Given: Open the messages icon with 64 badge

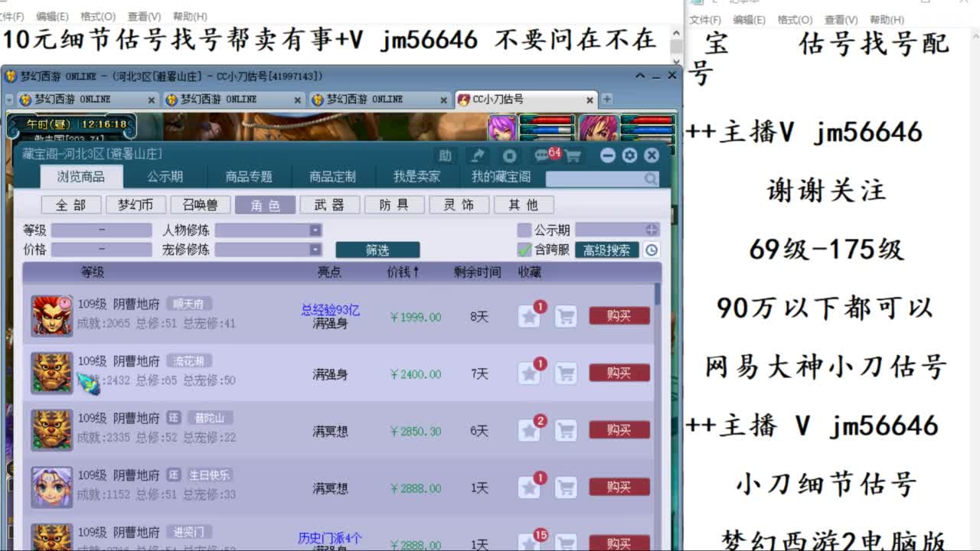Looking at the screenshot, I should click(543, 156).
